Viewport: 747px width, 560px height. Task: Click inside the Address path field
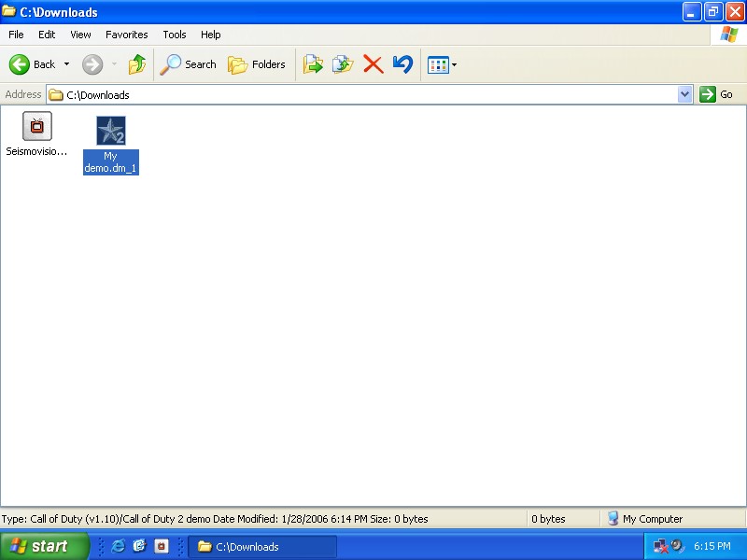(364, 94)
